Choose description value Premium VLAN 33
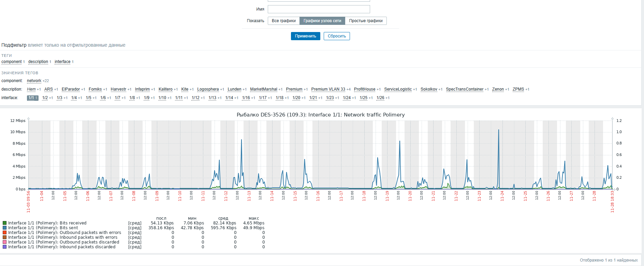The width and height of the screenshot is (644, 266). pyautogui.click(x=328, y=89)
